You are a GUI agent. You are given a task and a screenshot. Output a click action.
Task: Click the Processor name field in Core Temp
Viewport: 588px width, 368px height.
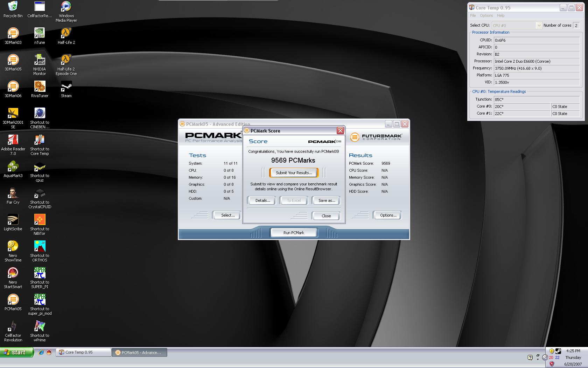point(537,61)
